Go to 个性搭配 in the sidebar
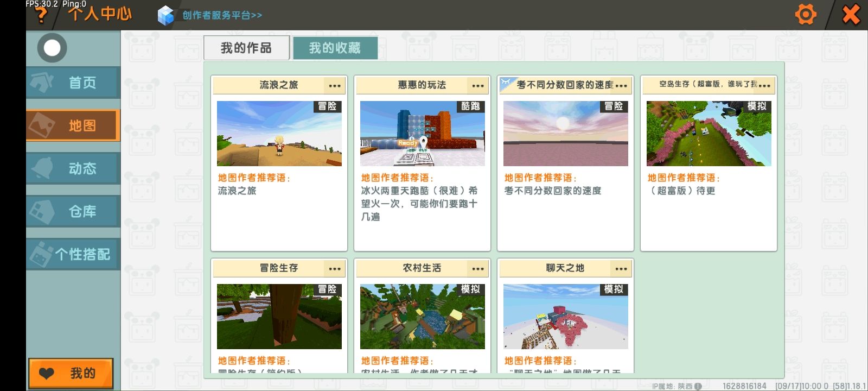The height and width of the screenshot is (391, 868). click(x=73, y=254)
